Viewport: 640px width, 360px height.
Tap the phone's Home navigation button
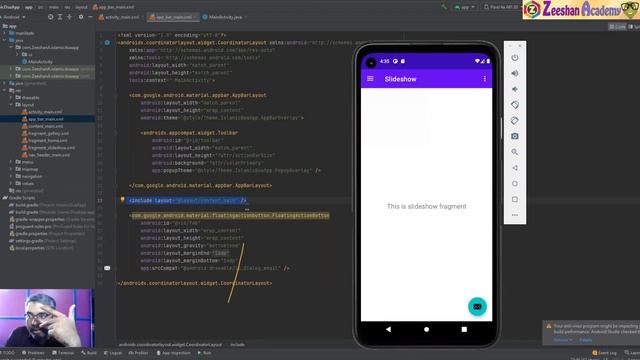click(x=426, y=329)
